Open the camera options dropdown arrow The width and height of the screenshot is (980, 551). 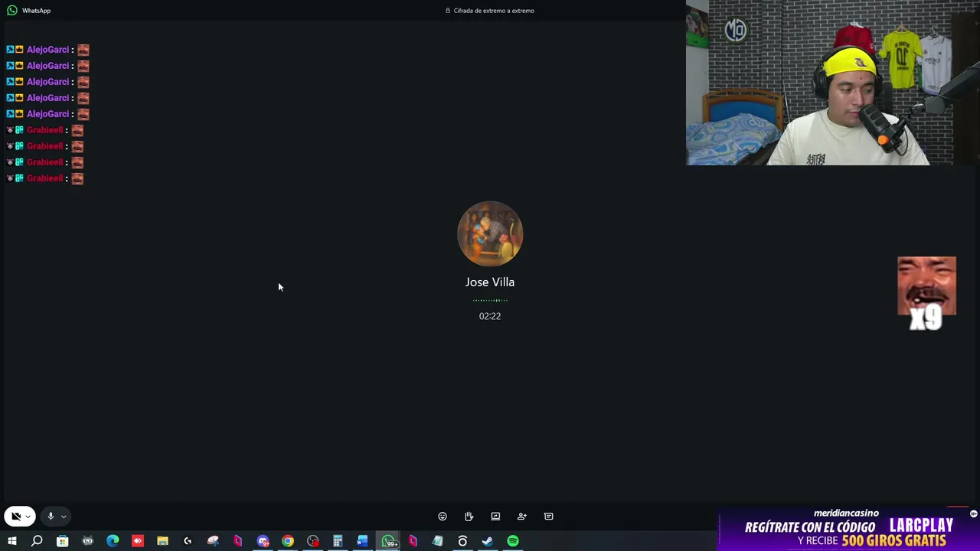click(28, 517)
